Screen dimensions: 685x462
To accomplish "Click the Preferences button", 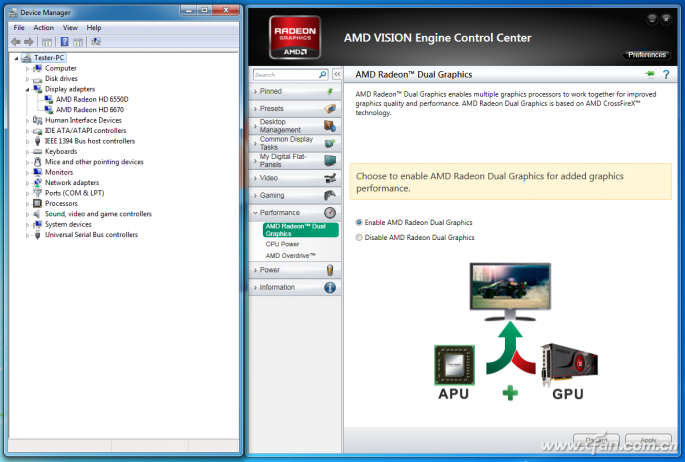I will 647,55.
